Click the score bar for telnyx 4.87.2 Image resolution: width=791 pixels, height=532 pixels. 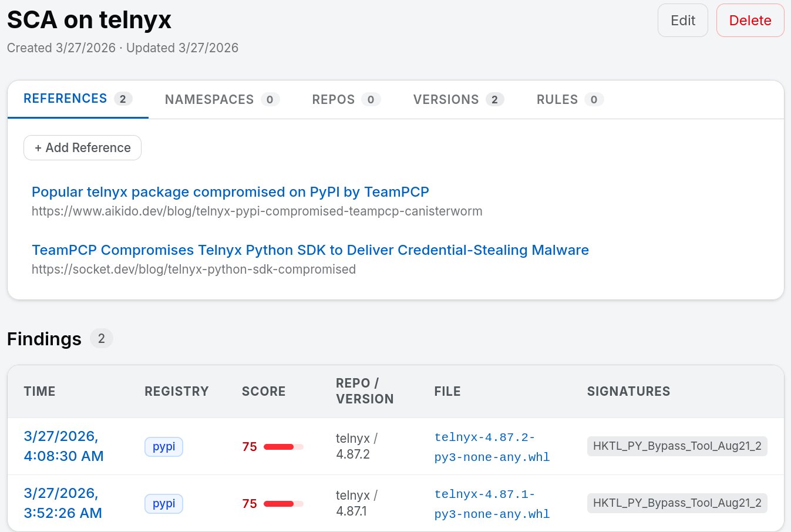(283, 447)
